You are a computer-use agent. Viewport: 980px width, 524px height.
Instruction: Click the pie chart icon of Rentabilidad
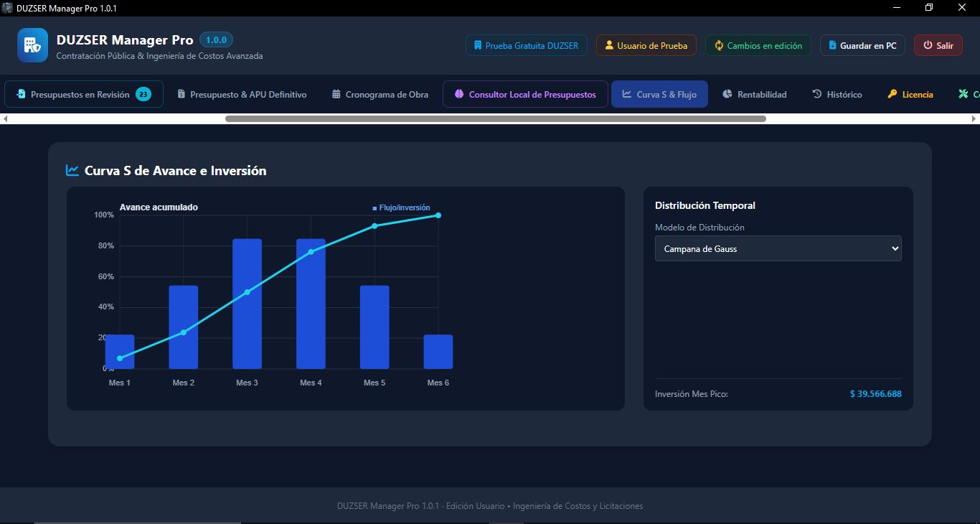click(727, 95)
